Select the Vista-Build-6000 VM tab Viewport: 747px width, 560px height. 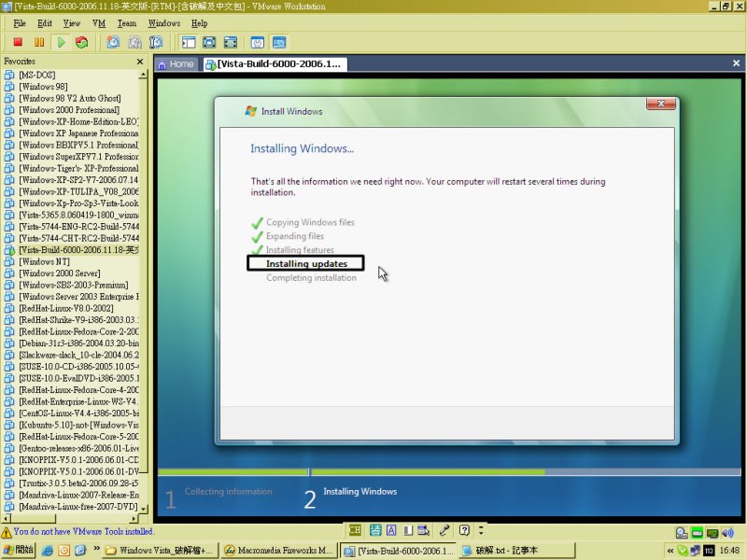(275, 64)
